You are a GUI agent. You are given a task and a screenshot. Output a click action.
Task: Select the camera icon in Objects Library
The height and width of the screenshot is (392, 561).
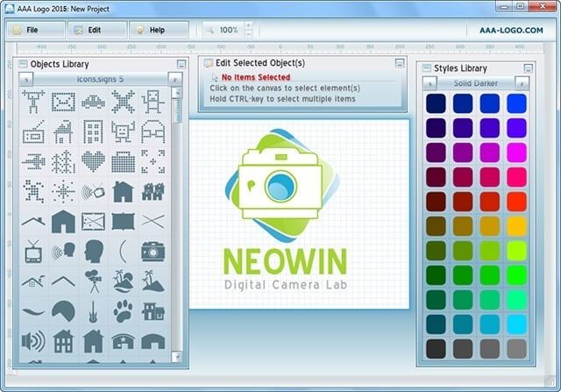point(153,252)
